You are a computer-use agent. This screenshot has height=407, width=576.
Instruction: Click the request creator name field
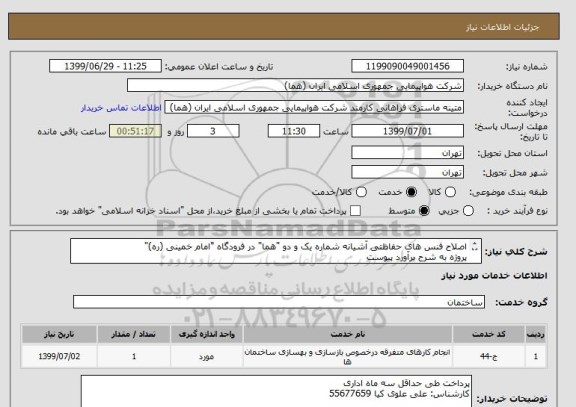314,108
